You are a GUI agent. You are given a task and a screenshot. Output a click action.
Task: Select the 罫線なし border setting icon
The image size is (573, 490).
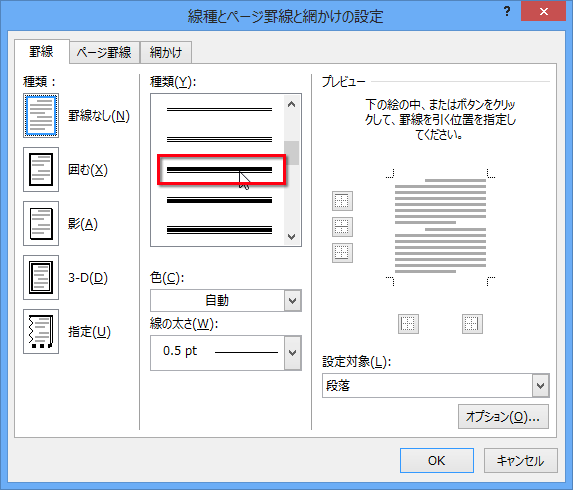[x=41, y=115]
